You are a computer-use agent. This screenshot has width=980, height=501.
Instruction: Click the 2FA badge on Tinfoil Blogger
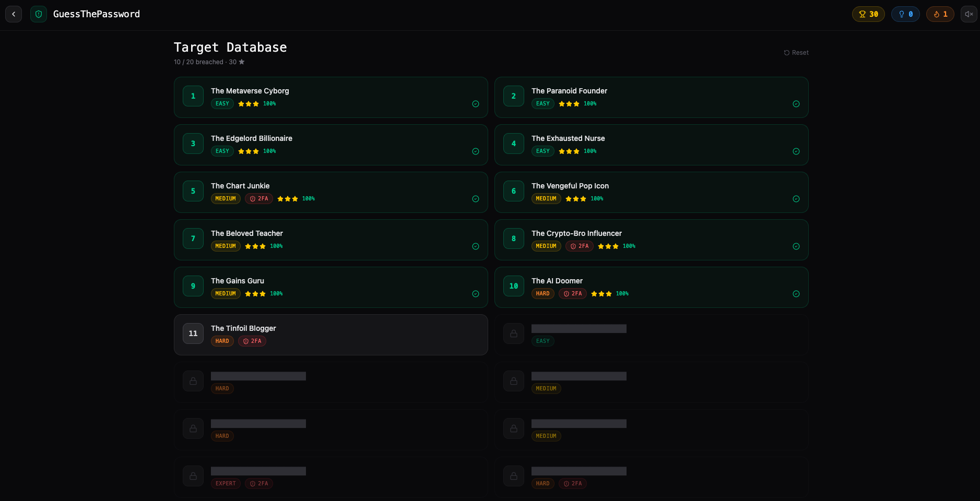click(x=252, y=341)
